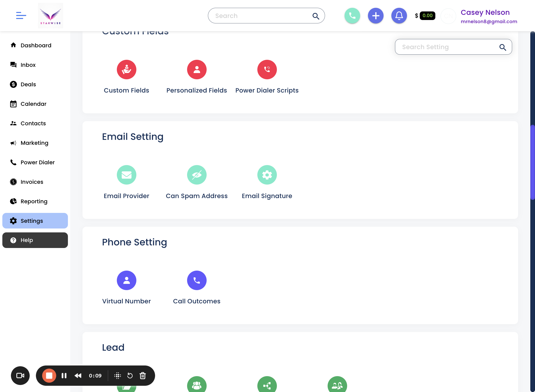Delete the recording with trash icon
This screenshot has height=392, width=535.
(143, 376)
